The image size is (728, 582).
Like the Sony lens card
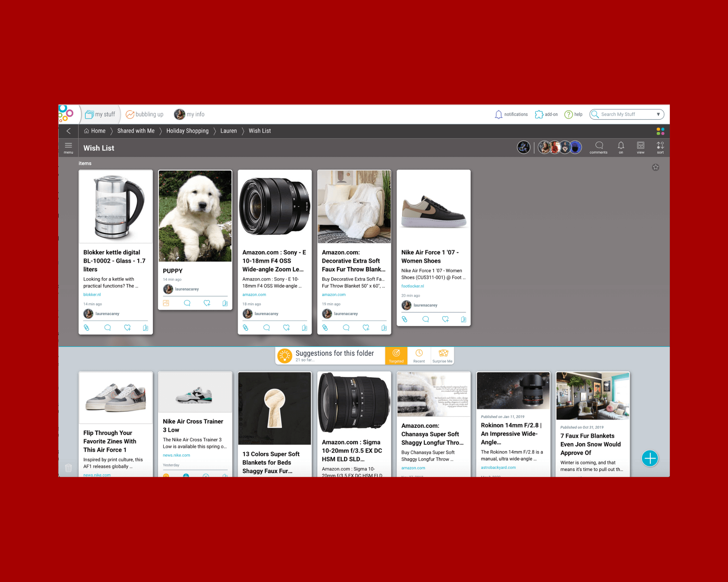(x=286, y=328)
